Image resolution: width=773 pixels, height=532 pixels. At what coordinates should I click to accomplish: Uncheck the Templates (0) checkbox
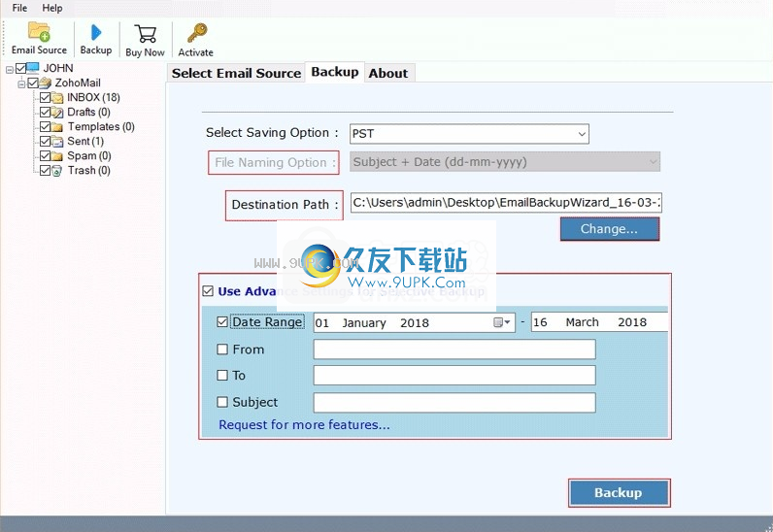[x=45, y=127]
